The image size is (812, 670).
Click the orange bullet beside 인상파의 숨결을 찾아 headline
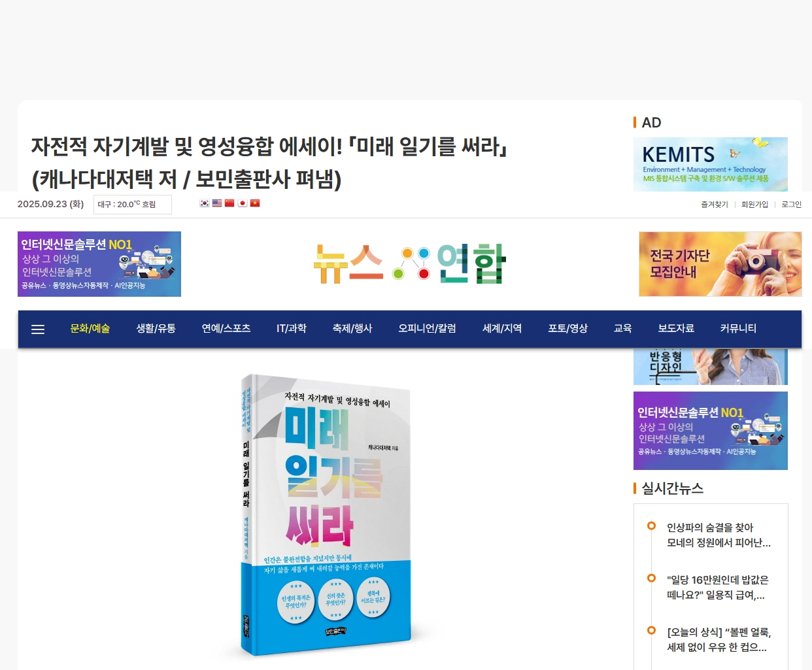[651, 526]
